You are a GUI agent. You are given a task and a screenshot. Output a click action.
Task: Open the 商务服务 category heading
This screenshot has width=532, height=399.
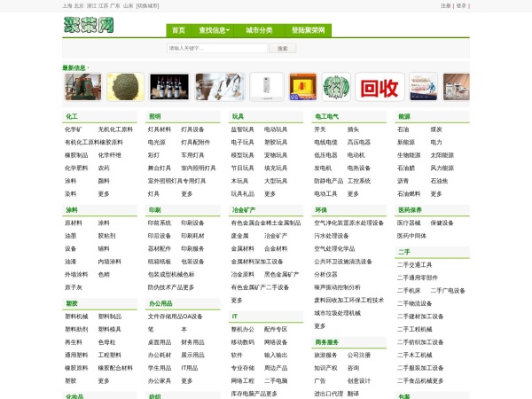tap(326, 342)
